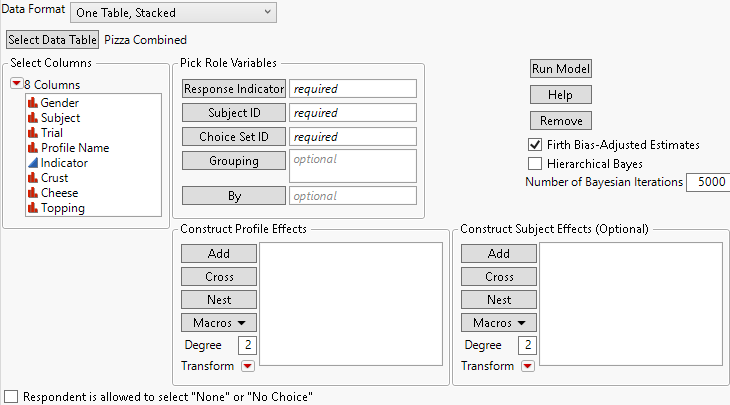Click the red bar icon next to Subject
Screen dimensions: 730x405
click(x=33, y=117)
